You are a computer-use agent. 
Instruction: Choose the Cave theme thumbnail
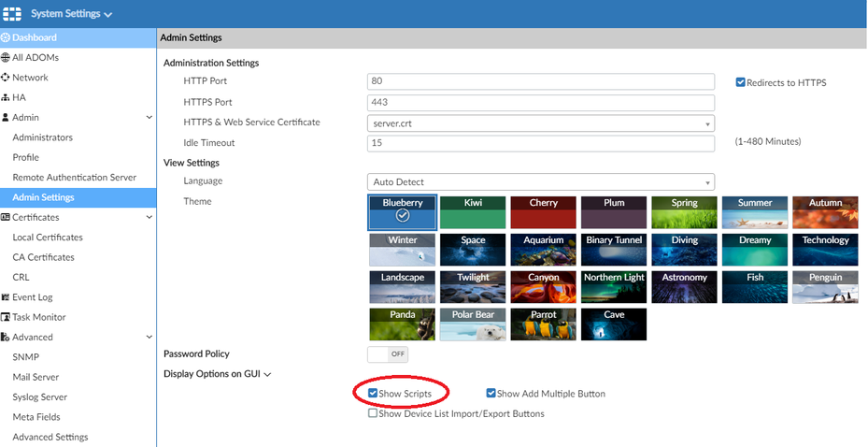coord(614,324)
